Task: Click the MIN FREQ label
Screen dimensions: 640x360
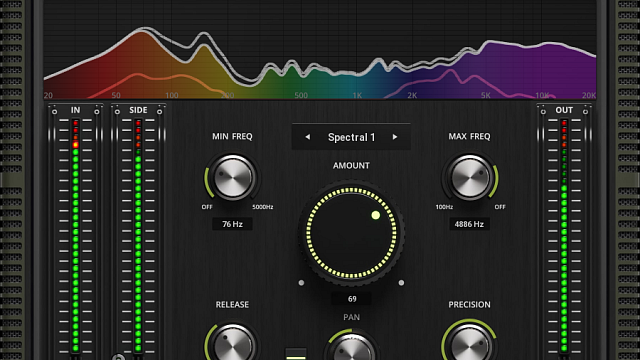Action: click(x=232, y=137)
